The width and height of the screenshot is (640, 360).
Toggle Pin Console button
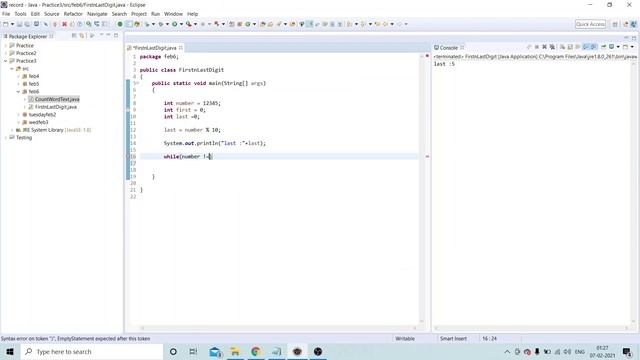tap(603, 47)
